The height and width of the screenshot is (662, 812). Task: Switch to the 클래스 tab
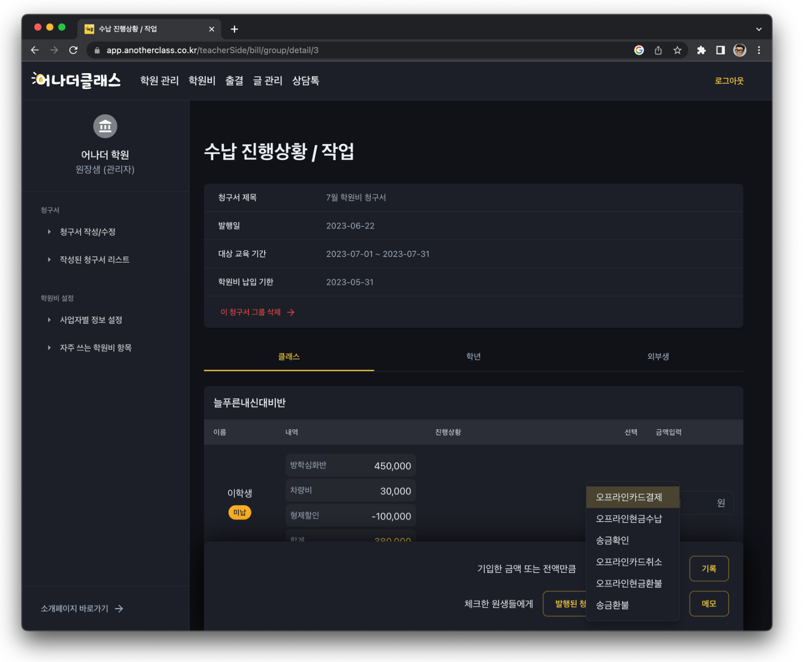(x=288, y=357)
